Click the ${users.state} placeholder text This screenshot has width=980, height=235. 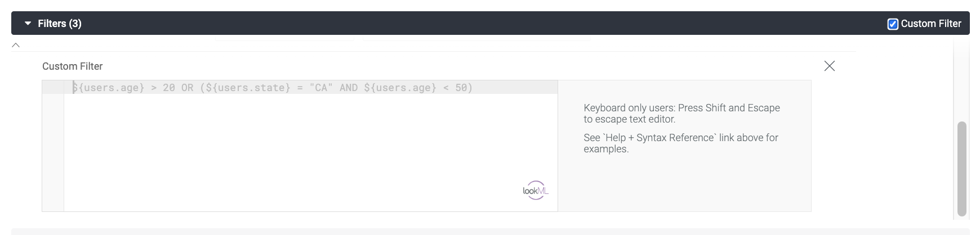coord(248,88)
